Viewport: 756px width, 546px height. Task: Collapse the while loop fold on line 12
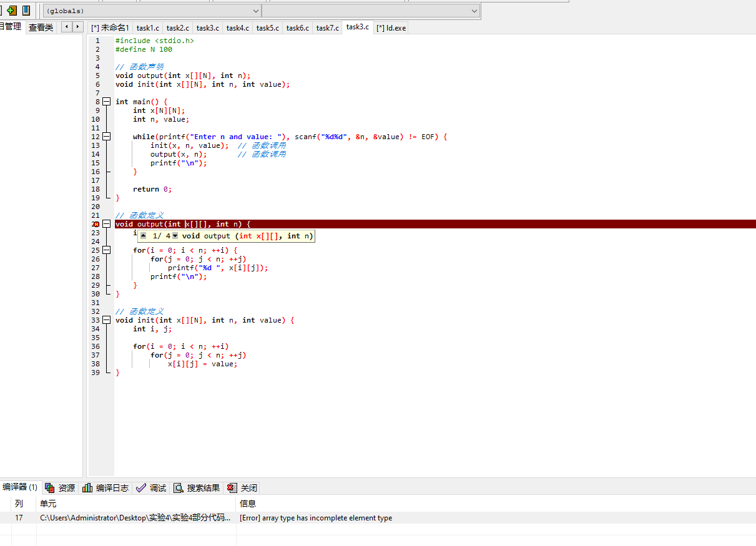pos(107,137)
